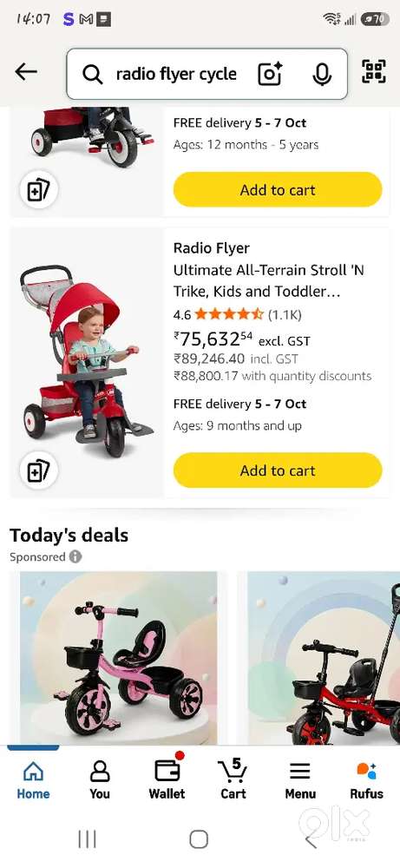400x868 pixels.
Task: Open the QR code scanner icon
Action: click(x=373, y=71)
